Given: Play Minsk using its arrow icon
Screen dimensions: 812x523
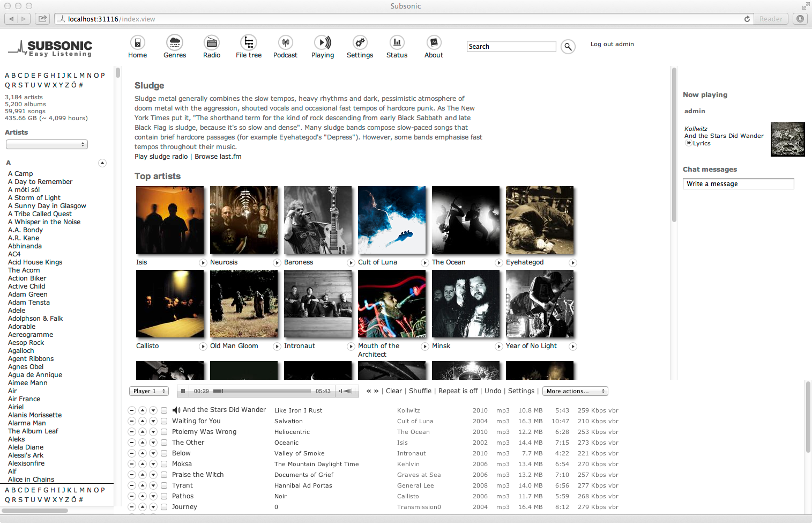Looking at the screenshot, I should [499, 347].
